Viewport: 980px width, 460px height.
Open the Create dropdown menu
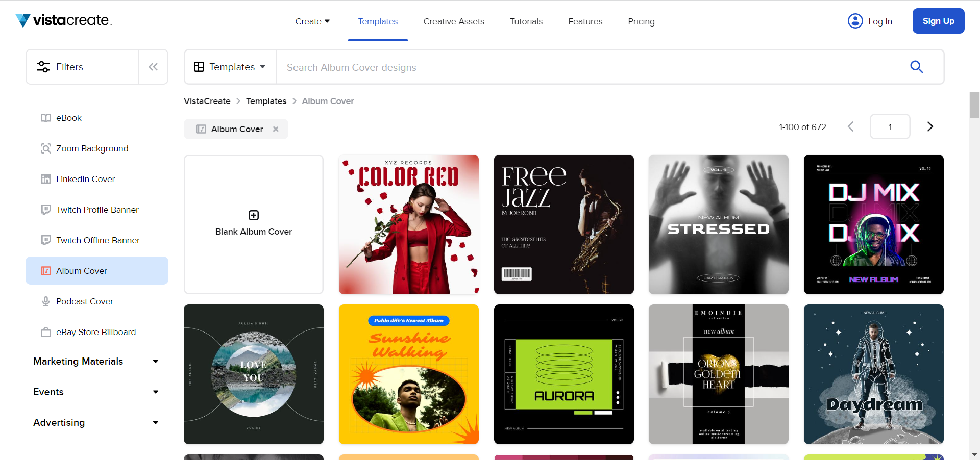click(x=312, y=21)
